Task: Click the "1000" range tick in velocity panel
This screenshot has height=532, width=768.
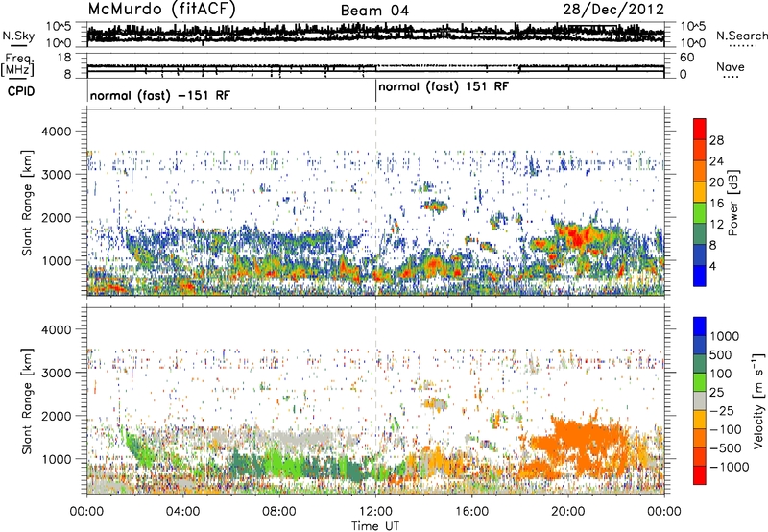Action: (x=57, y=459)
